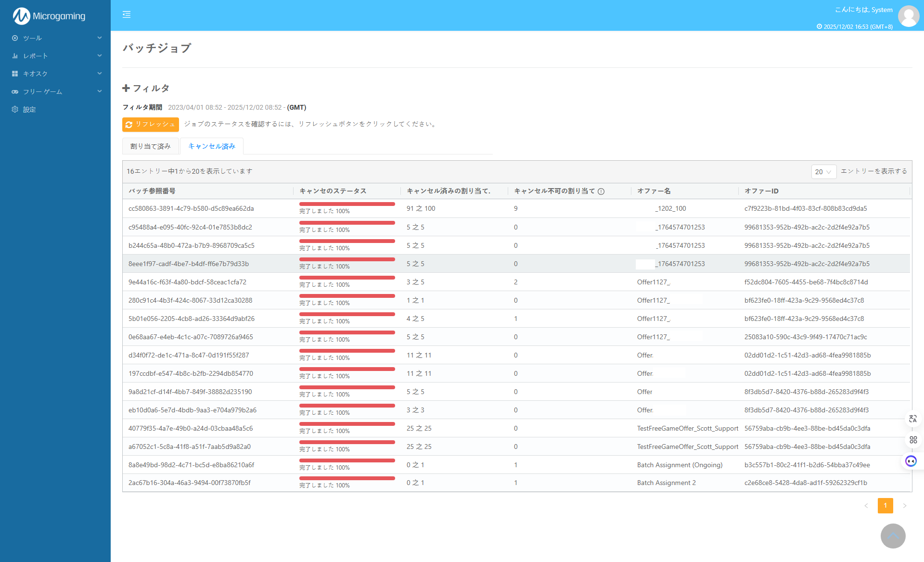Select the キャンセル済み tab
This screenshot has height=562, width=924.
212,146
